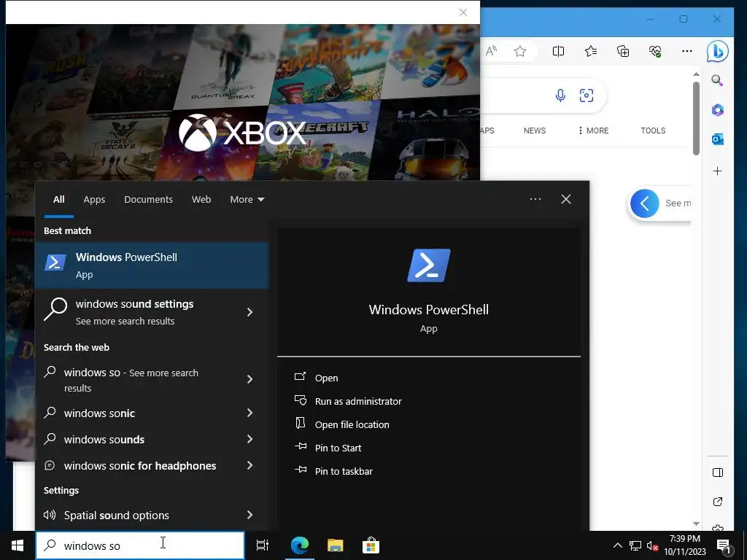The image size is (747, 560).
Task: Click voice search microphone in Edge page
Action: pyautogui.click(x=561, y=96)
